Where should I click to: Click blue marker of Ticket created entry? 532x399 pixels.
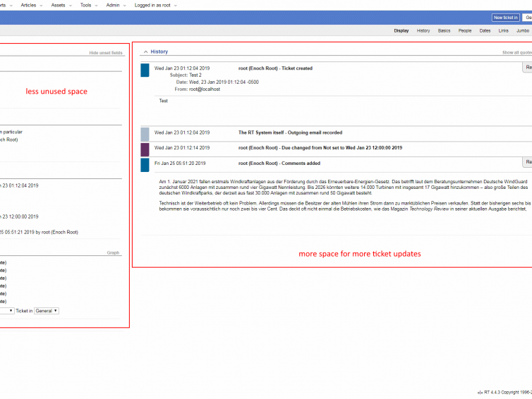pyautogui.click(x=145, y=70)
